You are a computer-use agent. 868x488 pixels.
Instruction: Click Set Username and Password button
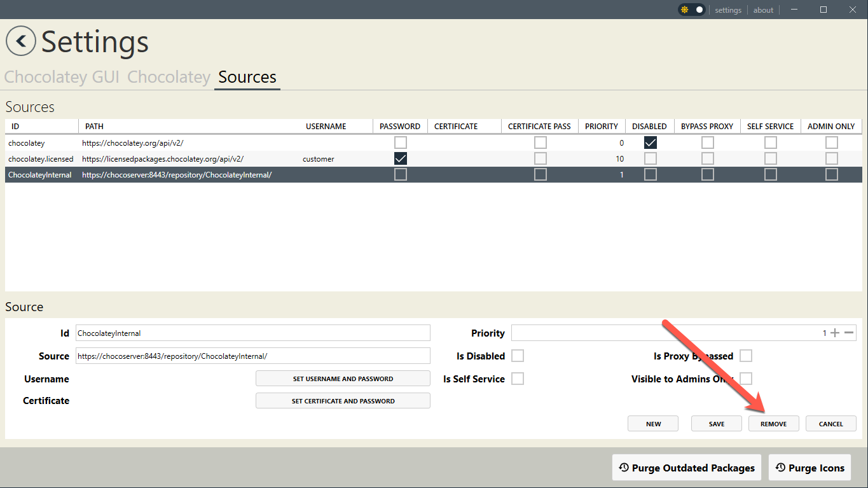[343, 379]
